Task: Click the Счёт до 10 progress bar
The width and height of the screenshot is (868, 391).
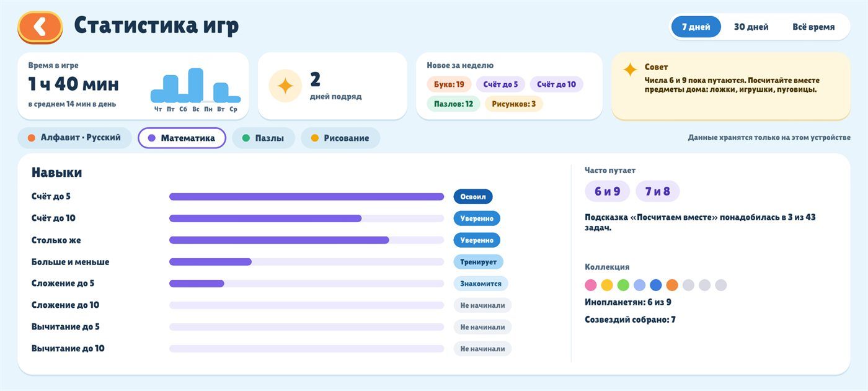Action: click(x=306, y=218)
